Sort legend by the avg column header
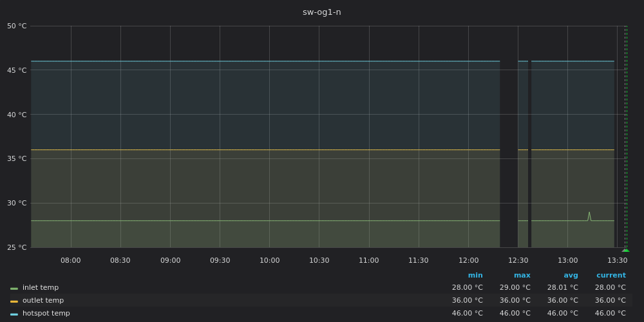The width and height of the screenshot is (644, 322). [x=571, y=276]
